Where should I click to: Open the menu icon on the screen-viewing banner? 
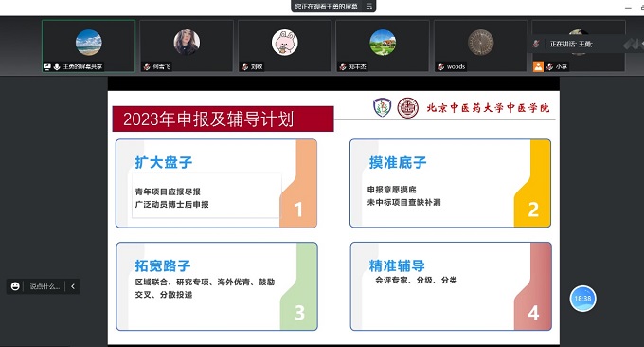coord(368,7)
